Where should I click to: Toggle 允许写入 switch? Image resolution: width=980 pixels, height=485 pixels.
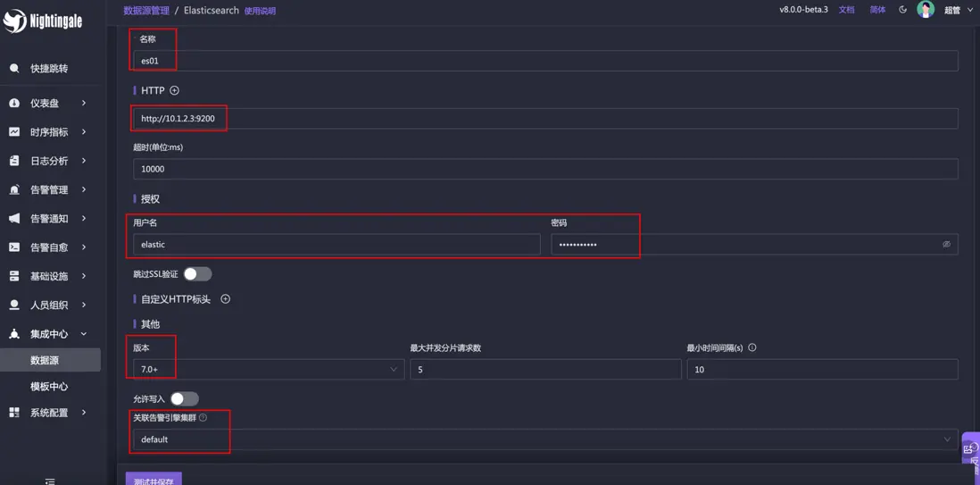tap(185, 398)
